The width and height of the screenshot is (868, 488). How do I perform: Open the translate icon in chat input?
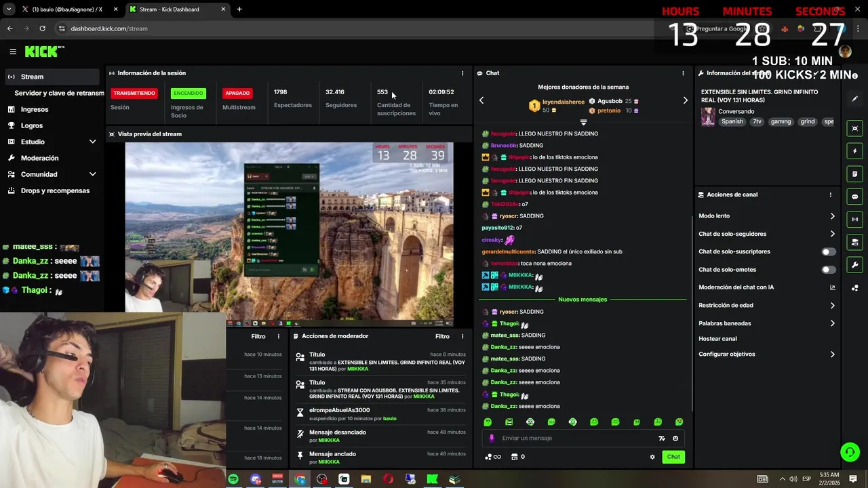coord(662,438)
